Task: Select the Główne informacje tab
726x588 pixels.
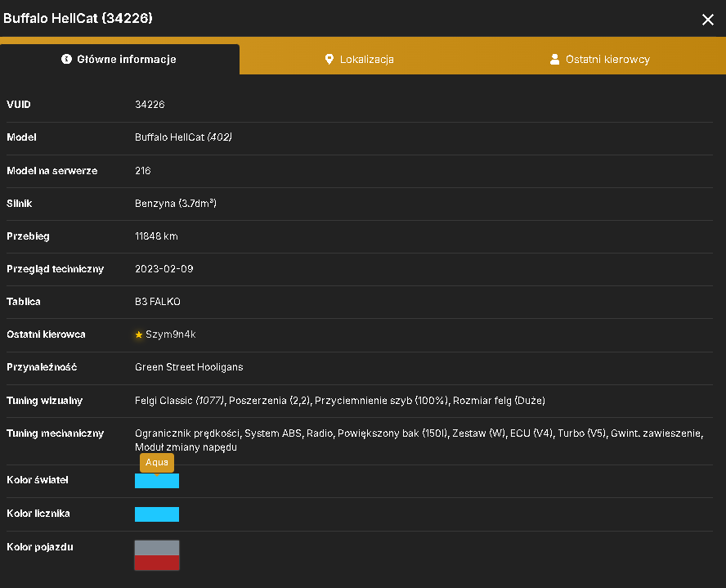Action: pyautogui.click(x=119, y=59)
